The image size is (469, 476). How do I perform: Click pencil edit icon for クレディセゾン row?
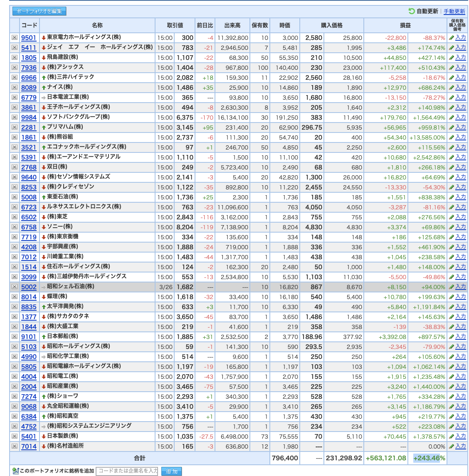point(452,187)
